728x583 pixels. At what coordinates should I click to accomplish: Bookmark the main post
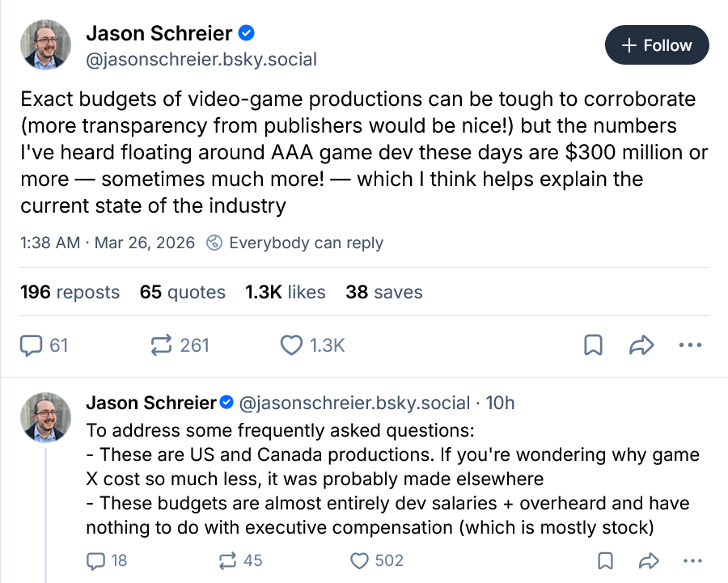pos(593,345)
